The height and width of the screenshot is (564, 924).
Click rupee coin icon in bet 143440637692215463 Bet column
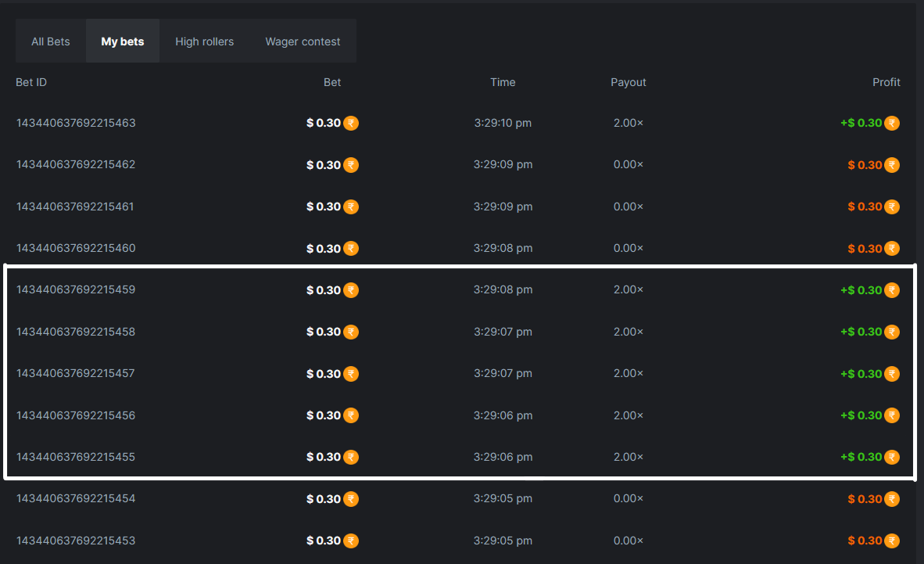(351, 124)
